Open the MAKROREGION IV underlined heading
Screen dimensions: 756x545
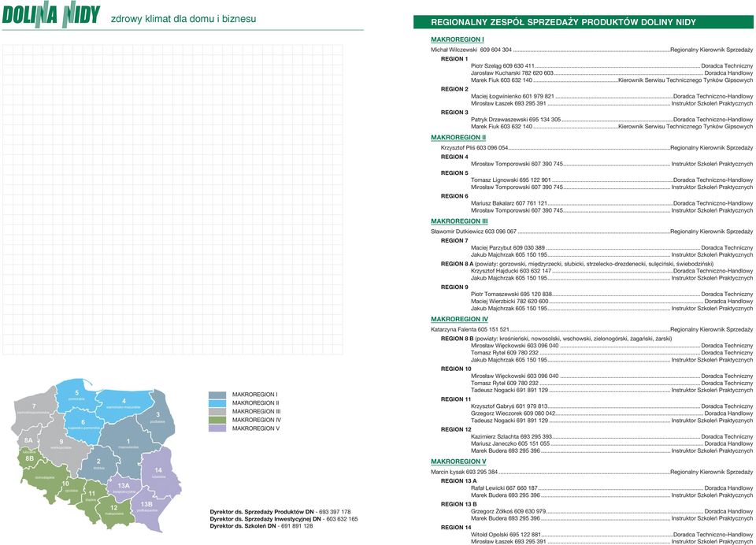click(x=459, y=319)
